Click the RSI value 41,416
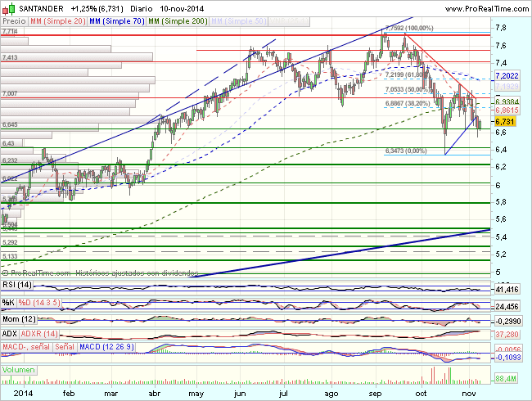This screenshot has height=401, width=532. click(507, 290)
